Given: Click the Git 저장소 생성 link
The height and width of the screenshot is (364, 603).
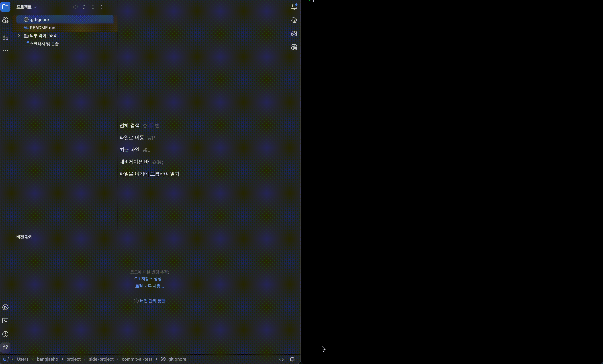Looking at the screenshot, I should pyautogui.click(x=149, y=279).
